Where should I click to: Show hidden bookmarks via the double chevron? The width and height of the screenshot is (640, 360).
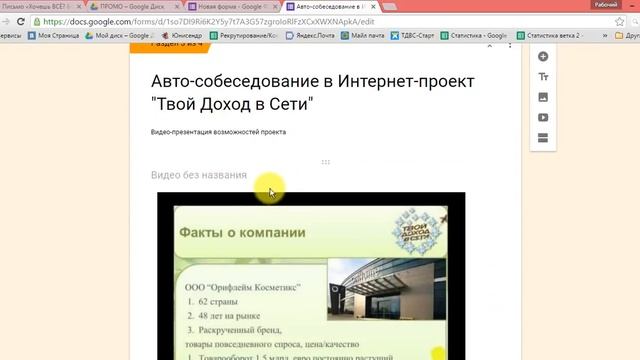(x=604, y=36)
